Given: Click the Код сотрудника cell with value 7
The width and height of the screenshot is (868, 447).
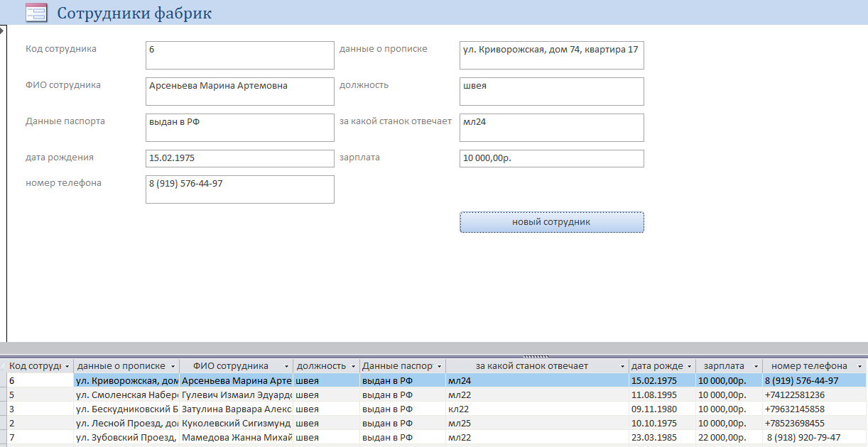Looking at the screenshot, I should 40,437.
